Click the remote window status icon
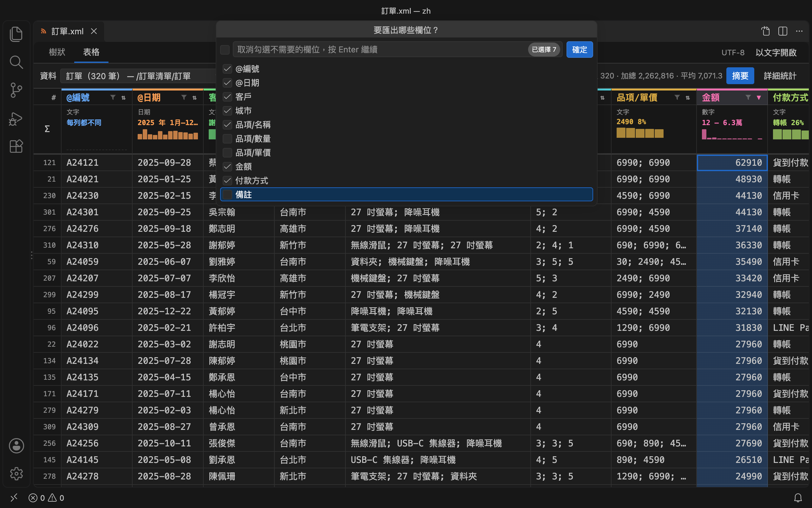Image resolution: width=812 pixels, height=508 pixels. point(14,498)
